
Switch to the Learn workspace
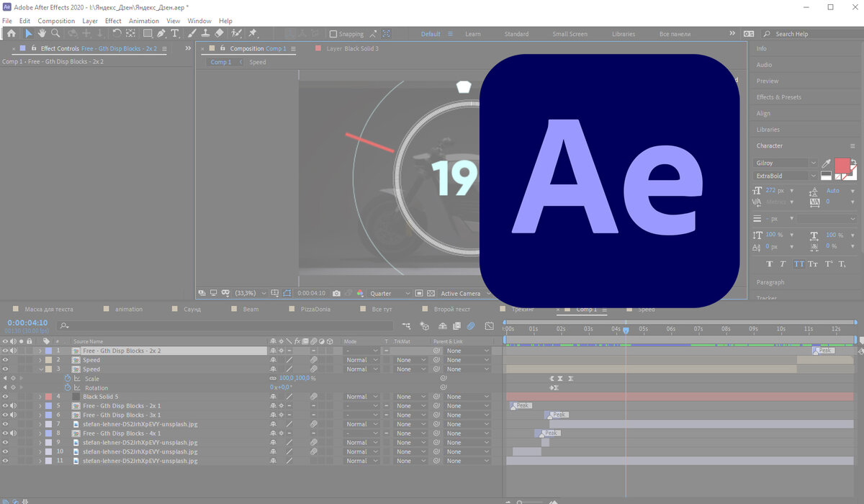click(473, 34)
